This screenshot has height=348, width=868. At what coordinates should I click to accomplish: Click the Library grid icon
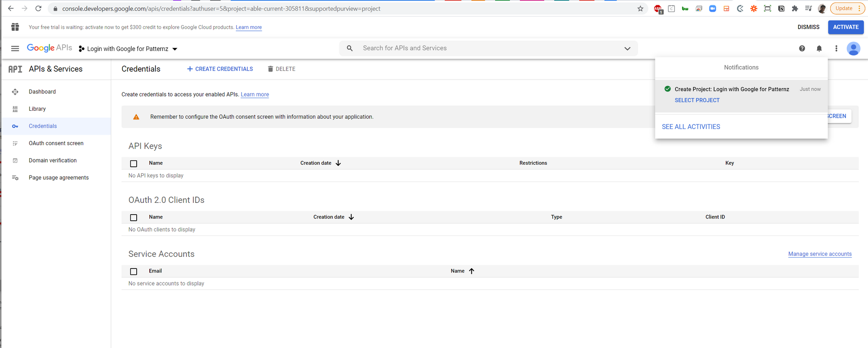pos(15,109)
